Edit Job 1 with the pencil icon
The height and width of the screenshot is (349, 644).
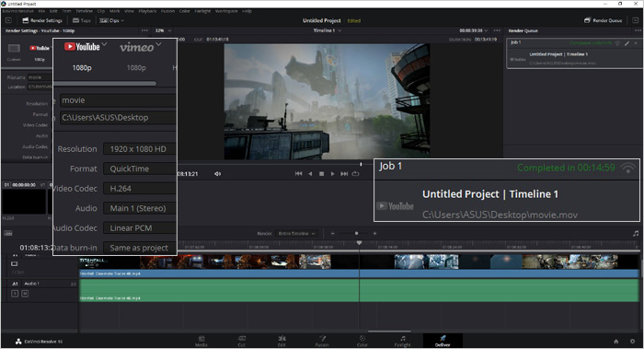pos(627,42)
